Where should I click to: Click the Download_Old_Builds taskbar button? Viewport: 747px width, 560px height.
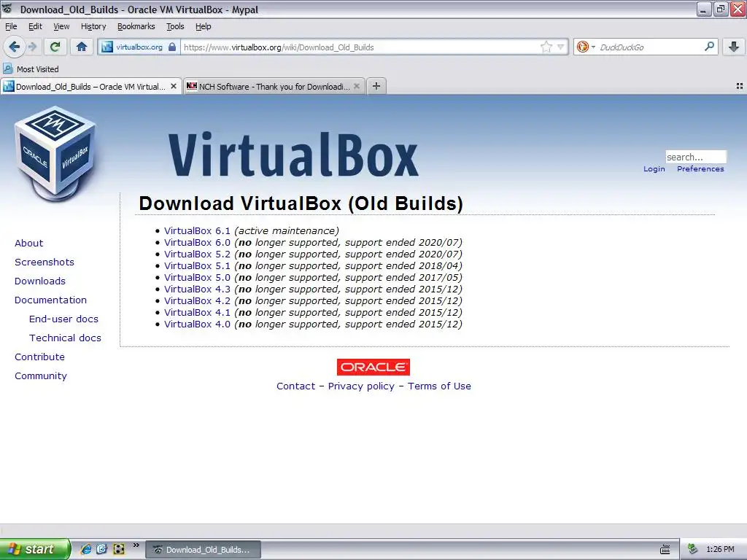203,550
